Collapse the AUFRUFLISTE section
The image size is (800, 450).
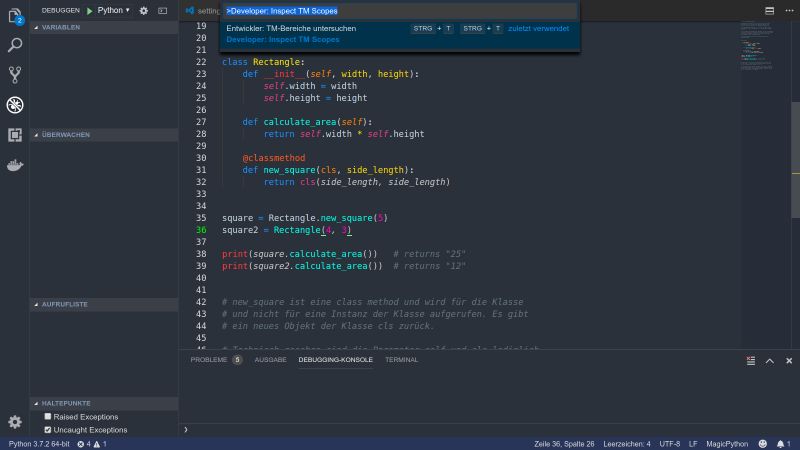coord(104,304)
